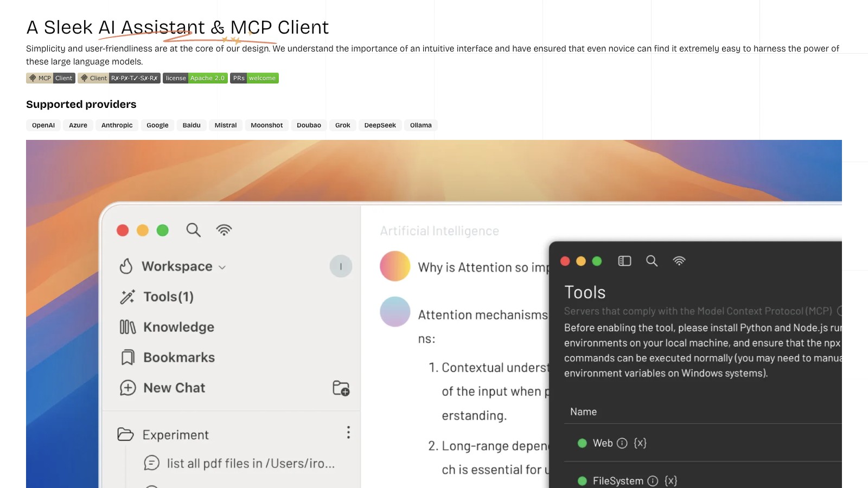The image size is (868, 488).
Task: Open Knowledge in the sidebar
Action: [x=178, y=327]
